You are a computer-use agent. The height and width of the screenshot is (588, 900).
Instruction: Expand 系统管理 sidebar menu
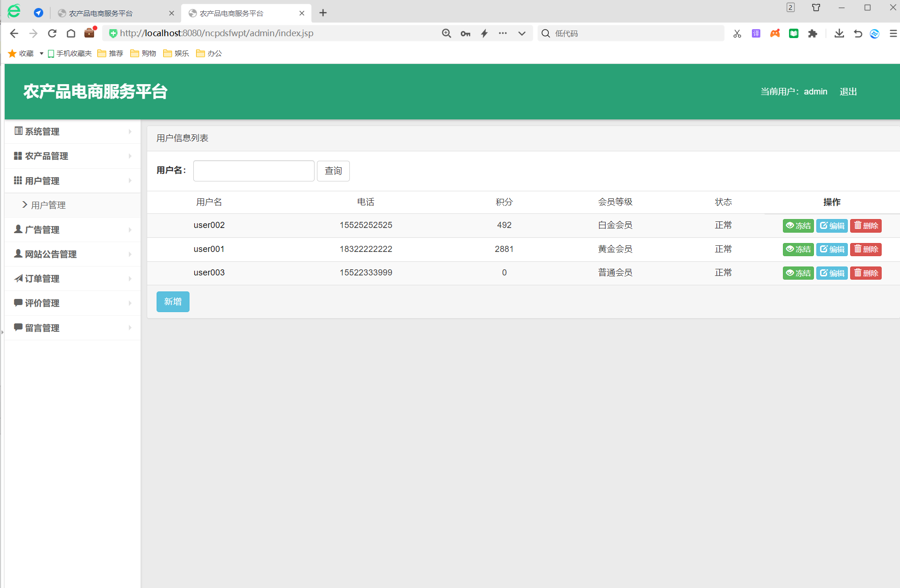point(73,132)
